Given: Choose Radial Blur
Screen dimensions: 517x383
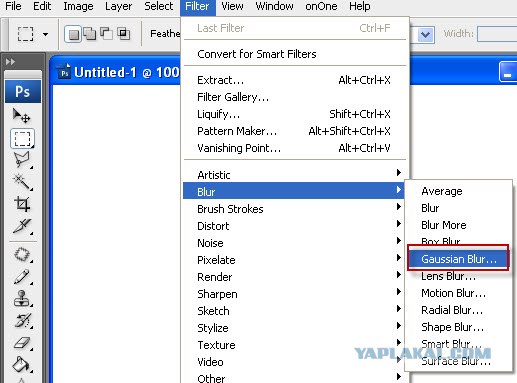Looking at the screenshot, I should coord(458,310).
